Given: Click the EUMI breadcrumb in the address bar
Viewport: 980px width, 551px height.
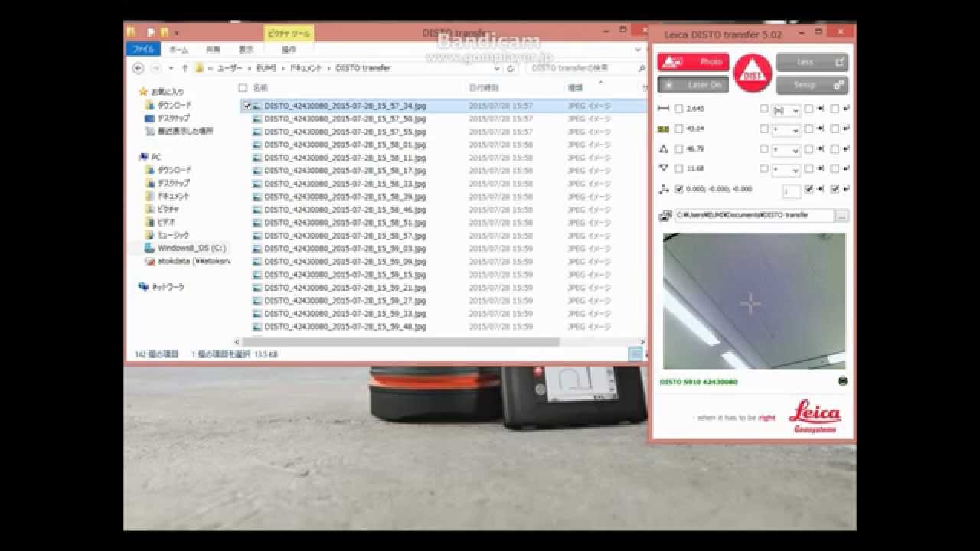Looking at the screenshot, I should 266,68.
